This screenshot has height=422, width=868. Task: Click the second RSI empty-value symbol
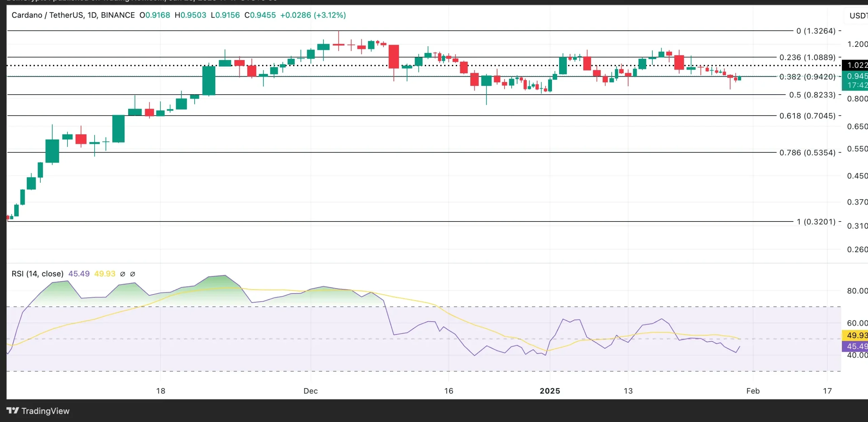tap(133, 274)
